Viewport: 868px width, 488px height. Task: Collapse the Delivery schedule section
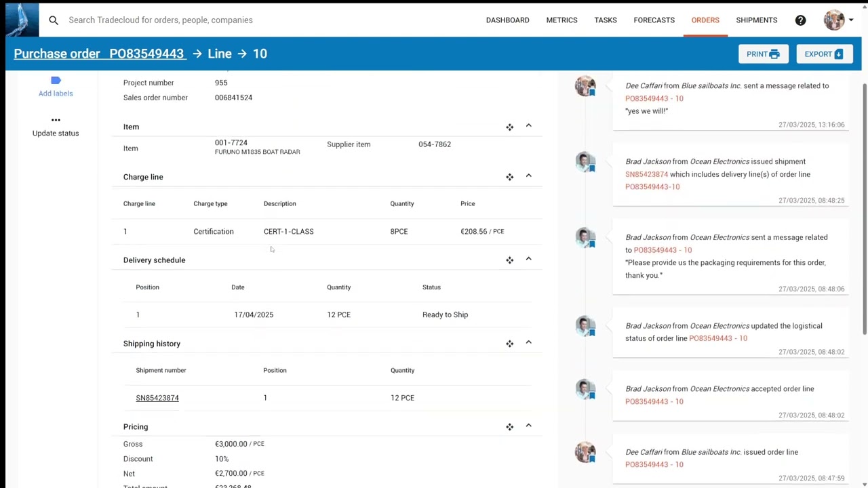(529, 259)
